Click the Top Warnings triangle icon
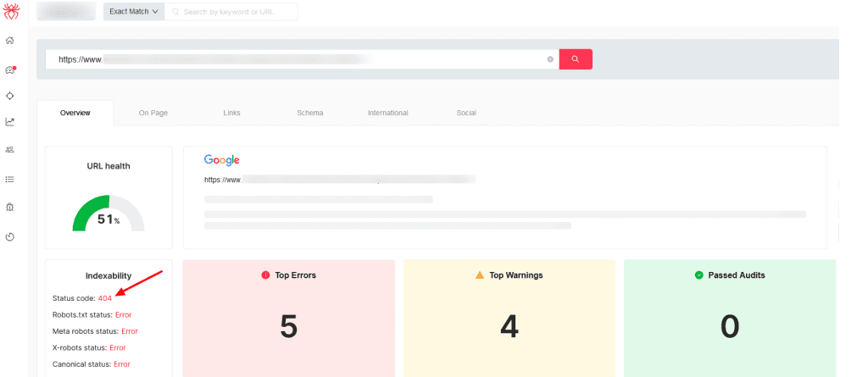Image resolution: width=868 pixels, height=377 pixels. (480, 275)
